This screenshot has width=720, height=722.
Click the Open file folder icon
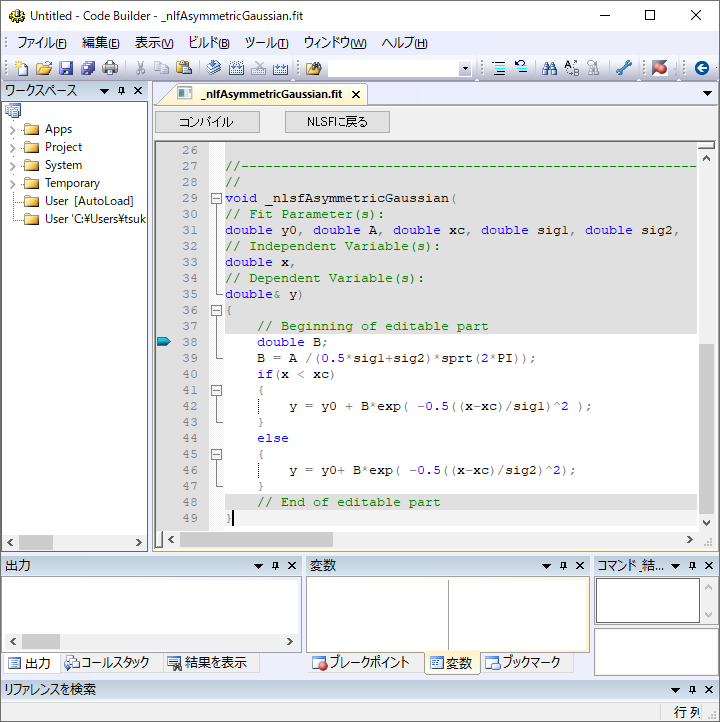(44, 68)
